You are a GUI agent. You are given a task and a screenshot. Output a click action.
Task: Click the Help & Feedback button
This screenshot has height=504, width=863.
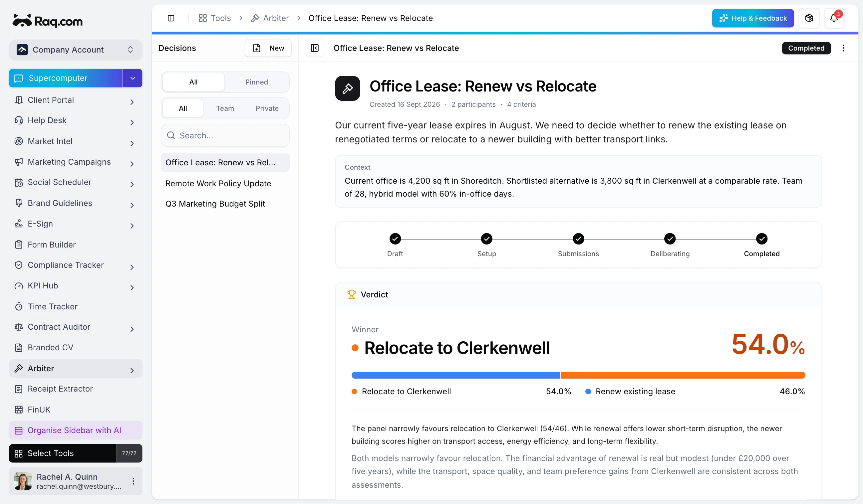(753, 18)
